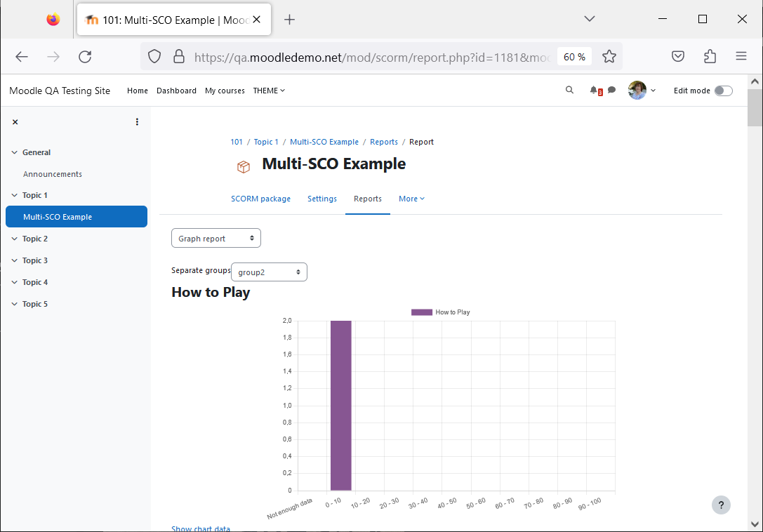763x532 pixels.
Task: Open the More tab menu
Action: pyautogui.click(x=411, y=199)
